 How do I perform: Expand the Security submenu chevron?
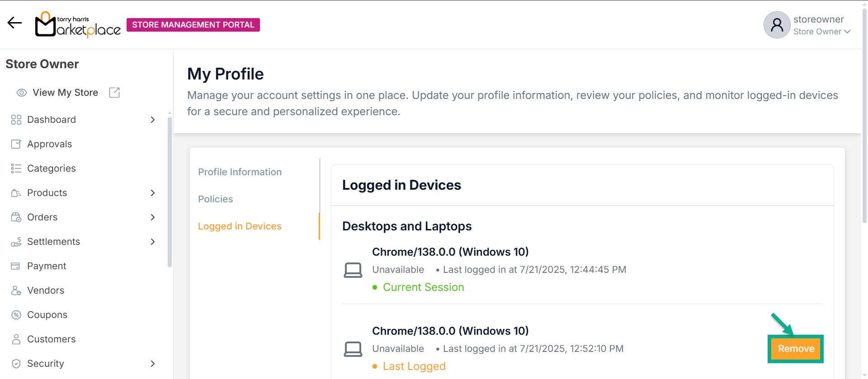point(153,364)
